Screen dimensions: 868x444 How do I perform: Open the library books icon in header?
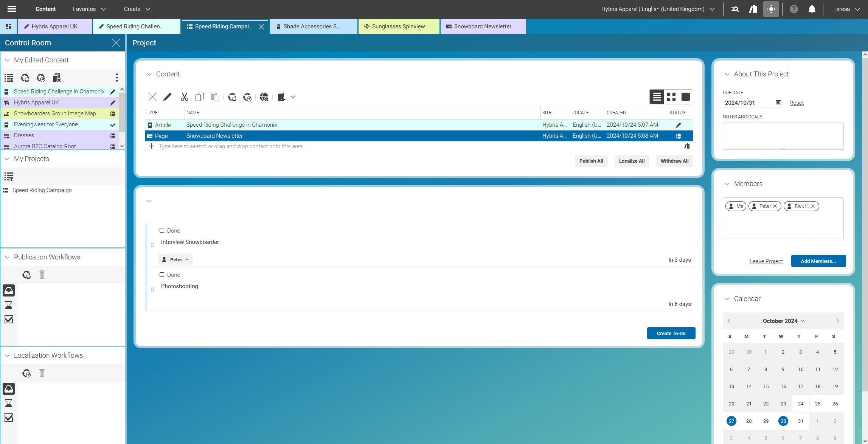pyautogui.click(x=753, y=9)
